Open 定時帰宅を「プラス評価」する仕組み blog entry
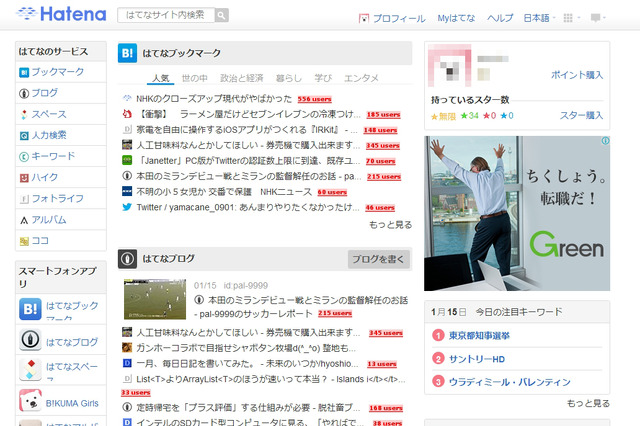This screenshot has width=640, height=426. coord(249,408)
